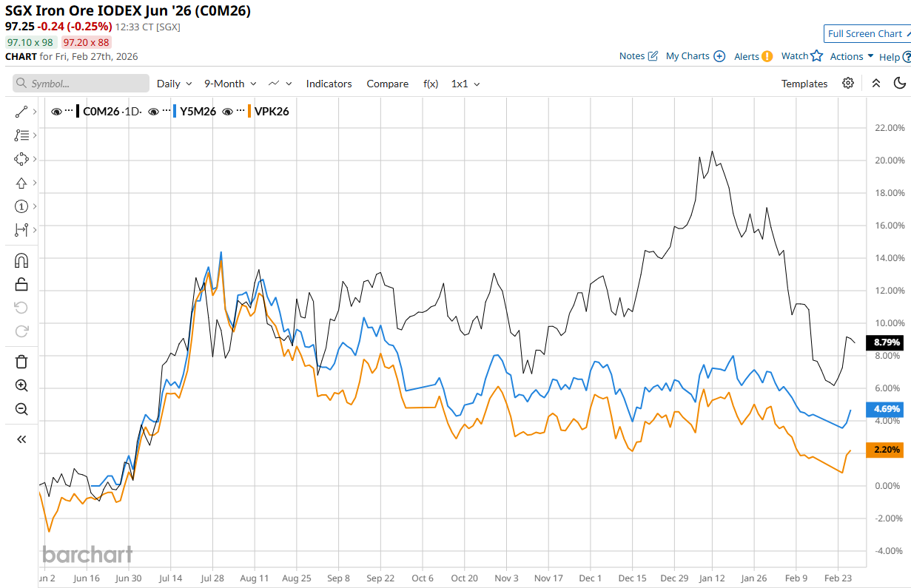Activate the magnet snap tool
911x588 pixels.
21,260
